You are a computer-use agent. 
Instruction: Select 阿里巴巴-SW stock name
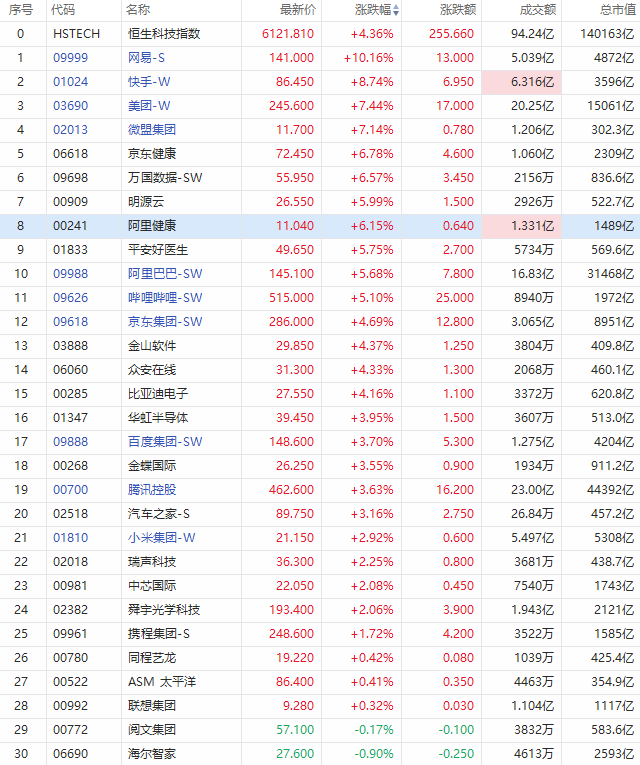pyautogui.click(x=165, y=274)
